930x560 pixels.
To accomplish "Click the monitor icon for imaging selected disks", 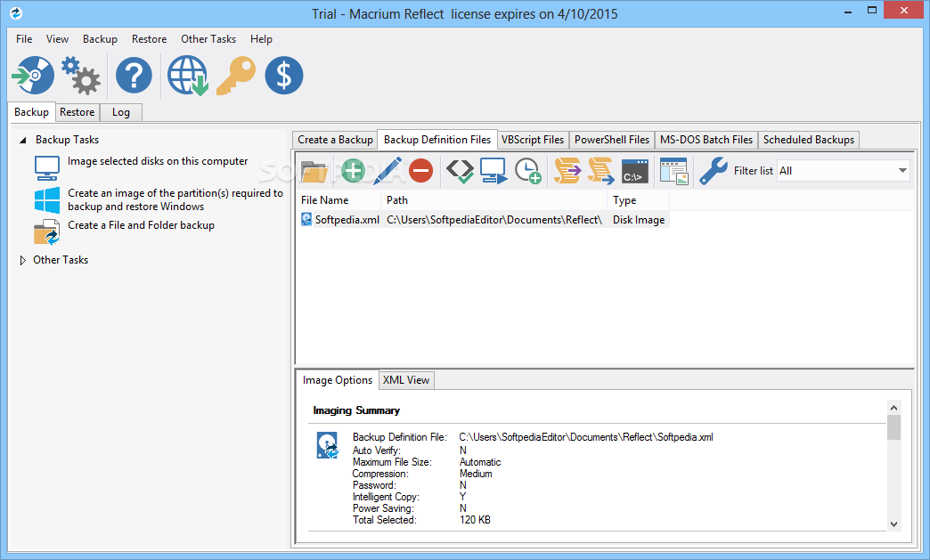I will [47, 168].
